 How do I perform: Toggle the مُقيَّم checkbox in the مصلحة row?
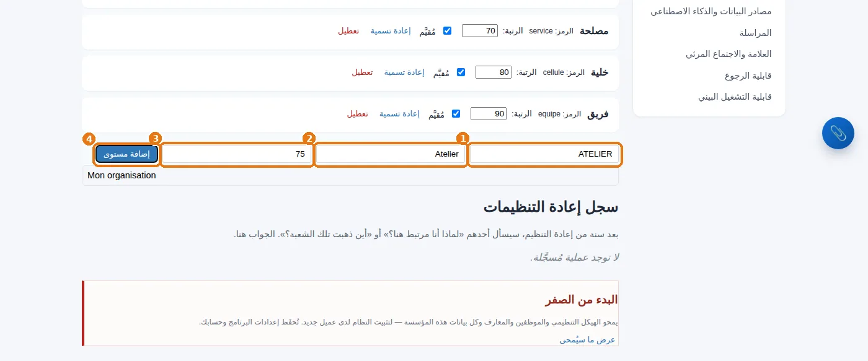point(447,30)
